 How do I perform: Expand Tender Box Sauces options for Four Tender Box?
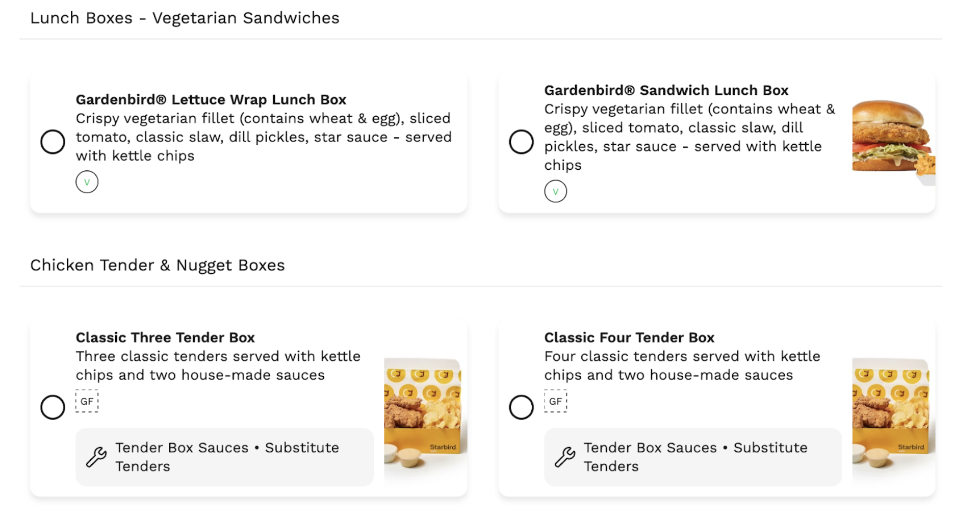coord(695,457)
